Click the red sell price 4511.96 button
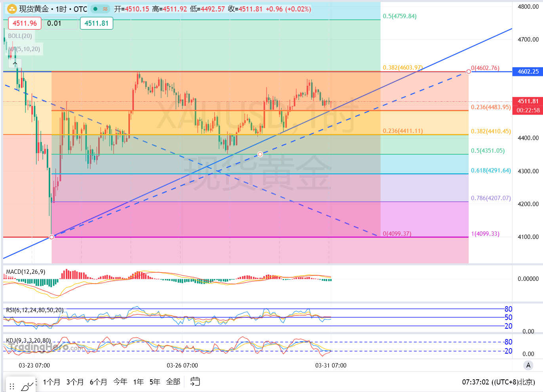 [25, 23]
